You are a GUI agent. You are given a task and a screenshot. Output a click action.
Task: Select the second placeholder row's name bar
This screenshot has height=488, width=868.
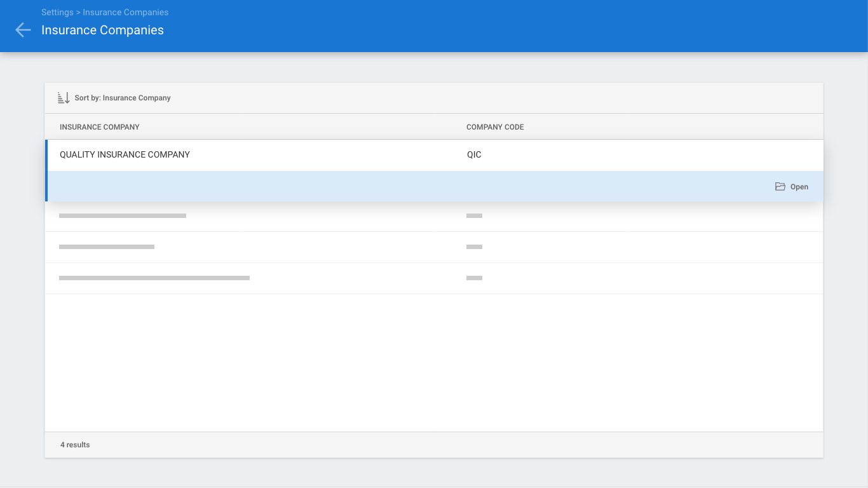point(107,247)
